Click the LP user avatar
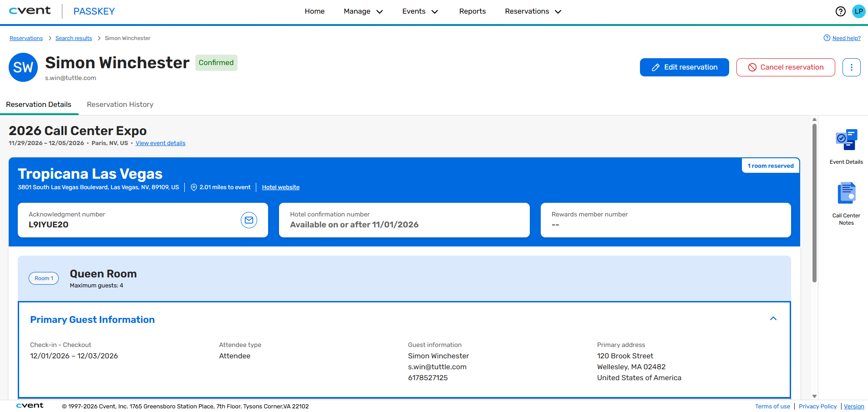The height and width of the screenshot is (412, 868). click(x=858, y=11)
